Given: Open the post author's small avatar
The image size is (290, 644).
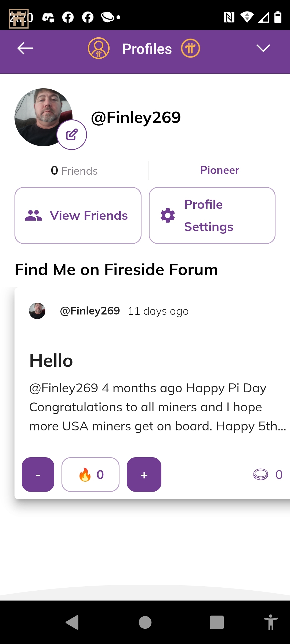Looking at the screenshot, I should pos(37,311).
